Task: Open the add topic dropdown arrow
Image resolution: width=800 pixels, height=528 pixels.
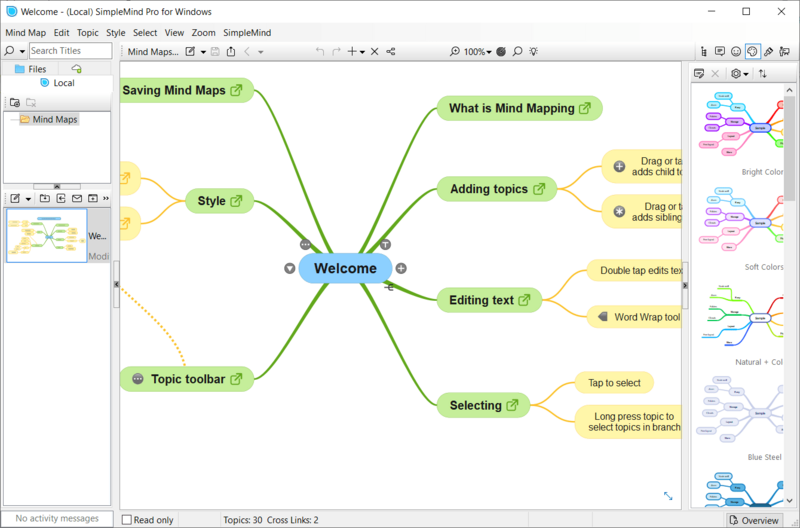Action: coord(362,52)
